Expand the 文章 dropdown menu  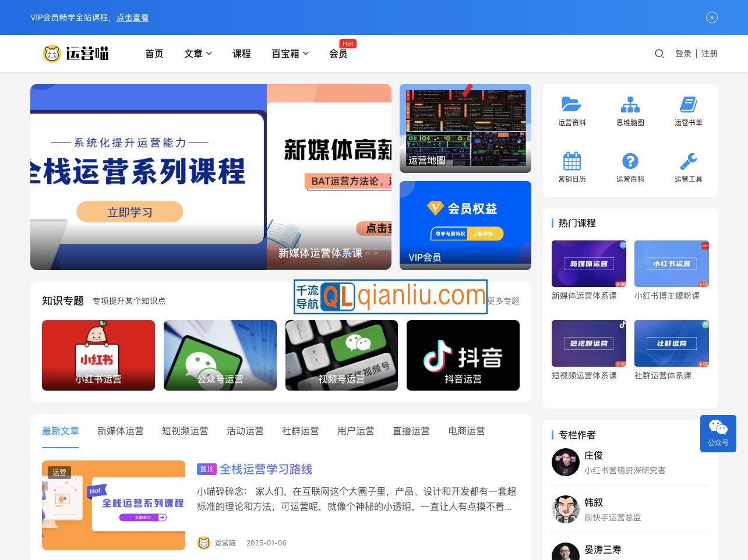point(198,54)
